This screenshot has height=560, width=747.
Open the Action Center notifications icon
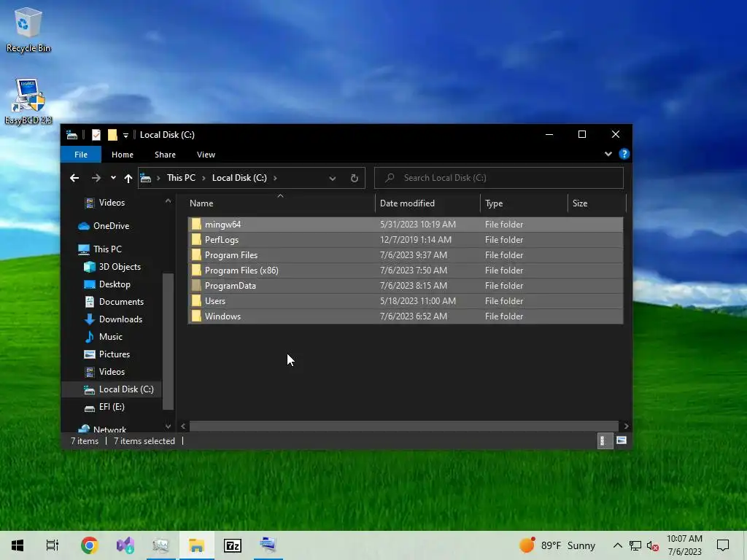click(x=723, y=545)
